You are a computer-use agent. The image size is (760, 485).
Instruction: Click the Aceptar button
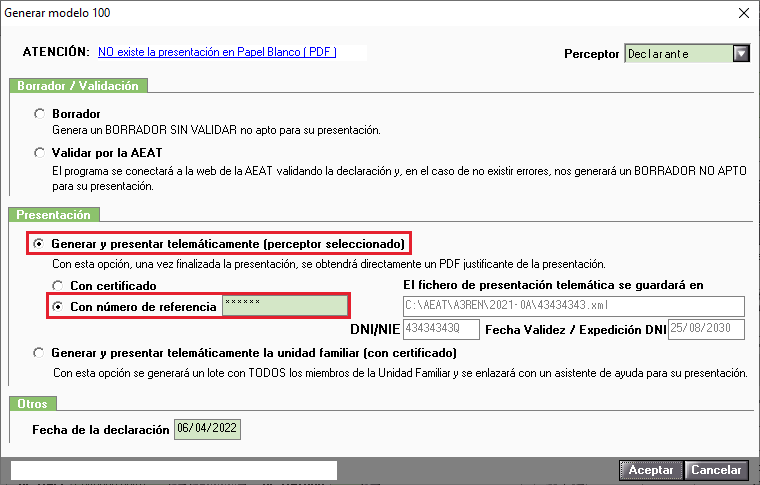(650, 470)
